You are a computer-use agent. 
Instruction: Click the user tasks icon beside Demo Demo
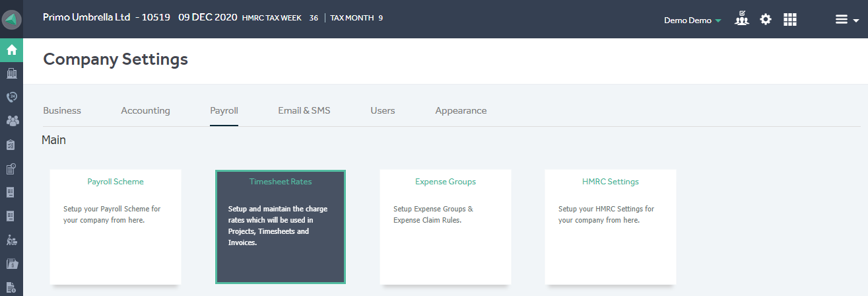tap(742, 18)
